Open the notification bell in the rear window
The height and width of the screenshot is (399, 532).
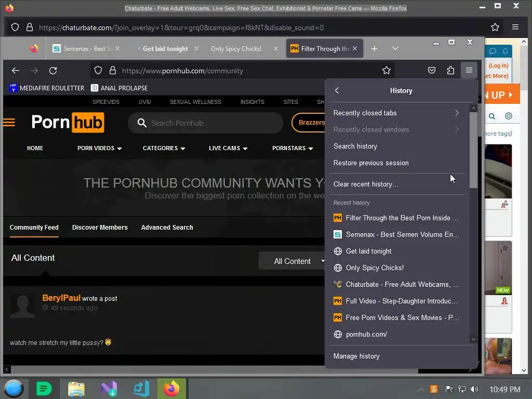tap(505, 51)
